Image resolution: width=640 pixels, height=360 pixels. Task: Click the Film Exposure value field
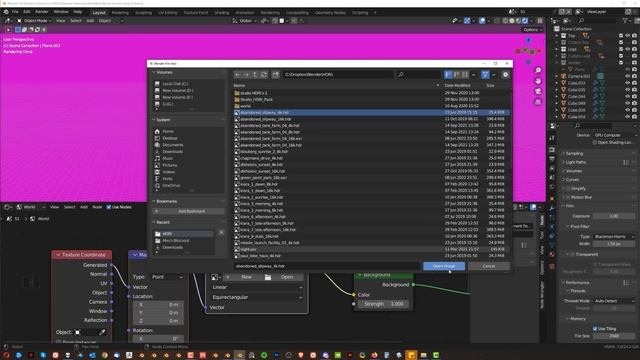pyautogui.click(x=614, y=216)
